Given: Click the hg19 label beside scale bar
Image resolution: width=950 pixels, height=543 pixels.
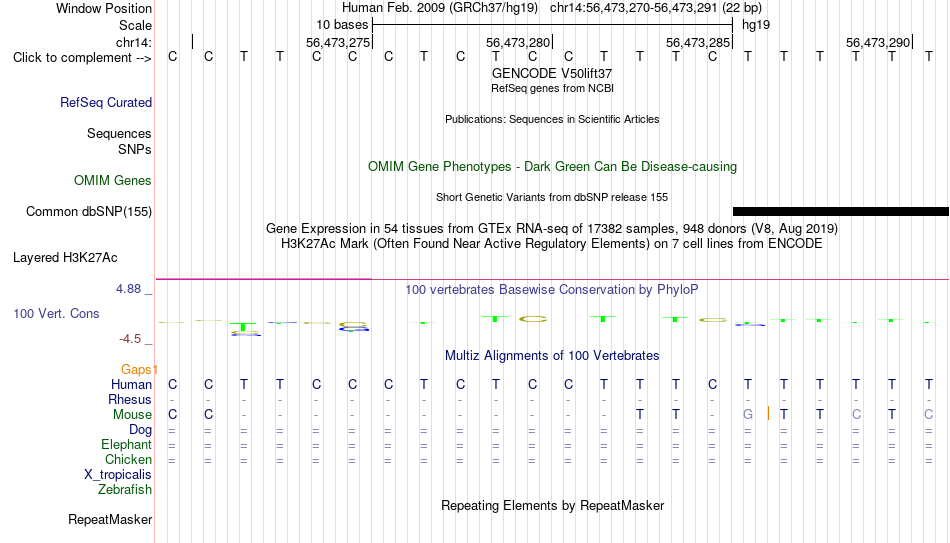Looking at the screenshot, I should pos(756,25).
